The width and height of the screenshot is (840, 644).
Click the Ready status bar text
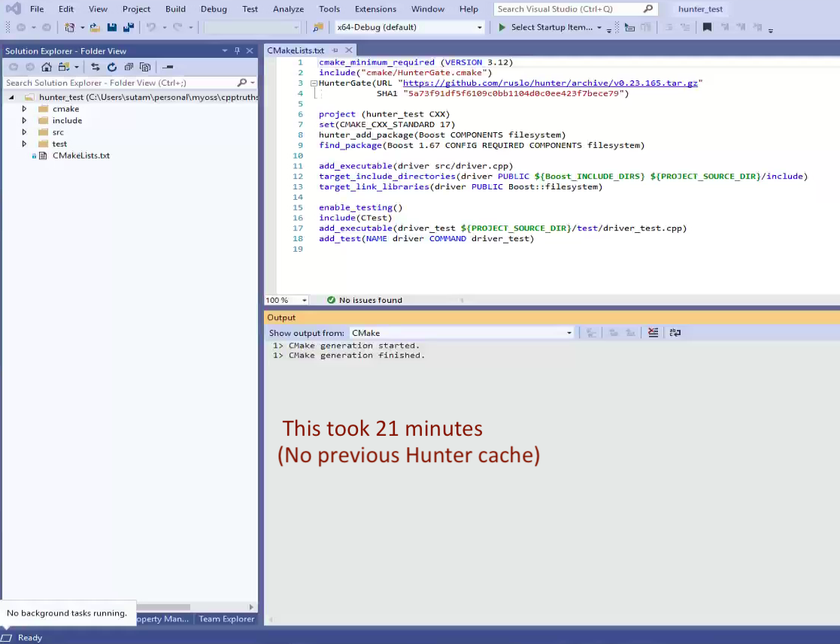[x=30, y=637]
